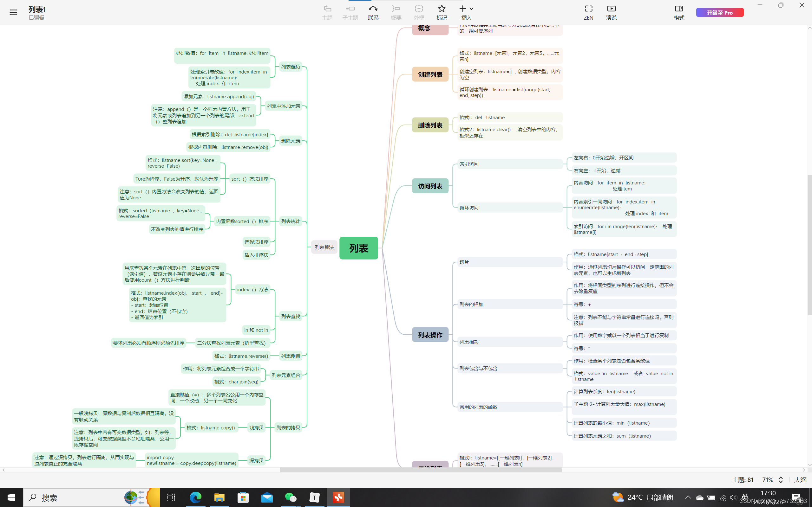Click the 升级至 Pro upgrade button
Viewport: 812px width, 507px height.
coord(719,13)
